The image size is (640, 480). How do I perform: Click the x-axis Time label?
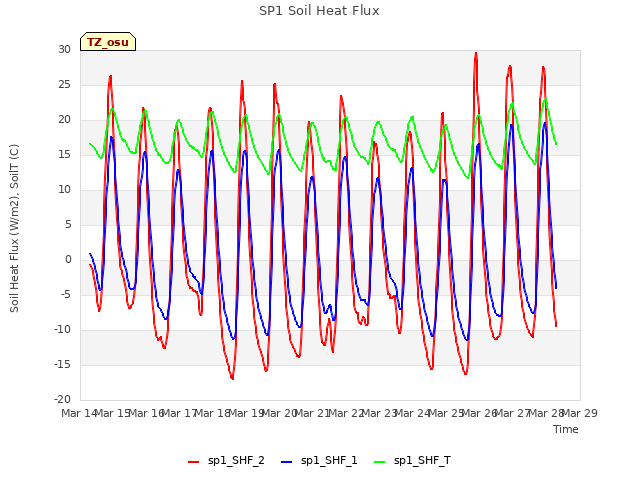(566, 429)
